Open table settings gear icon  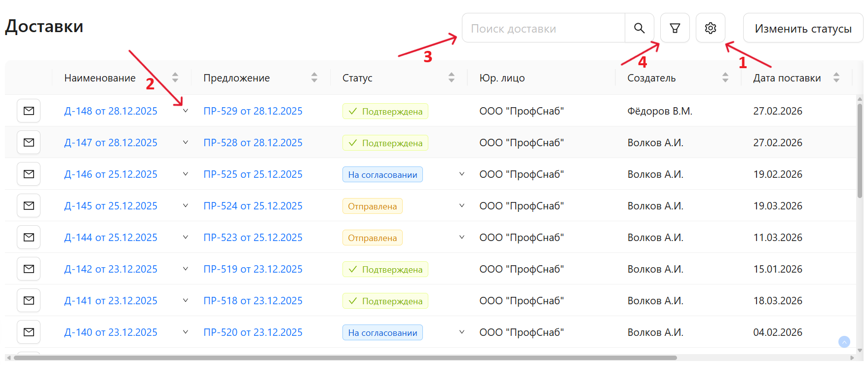pos(710,28)
